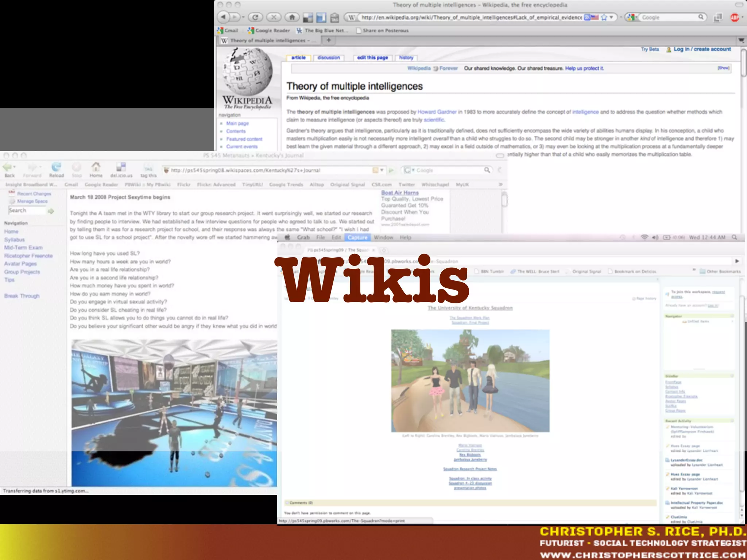
Task: Click the go arrow in pbworks address bar
Action: 737,261
